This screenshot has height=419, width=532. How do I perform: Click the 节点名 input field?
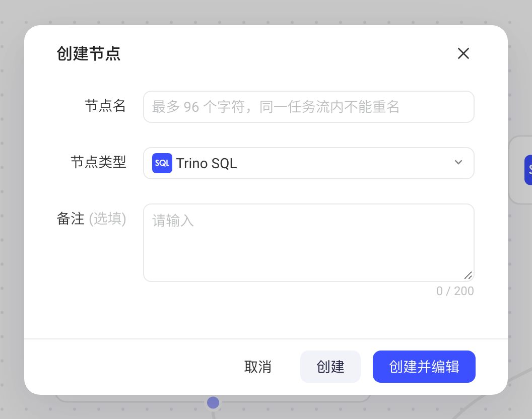click(308, 107)
